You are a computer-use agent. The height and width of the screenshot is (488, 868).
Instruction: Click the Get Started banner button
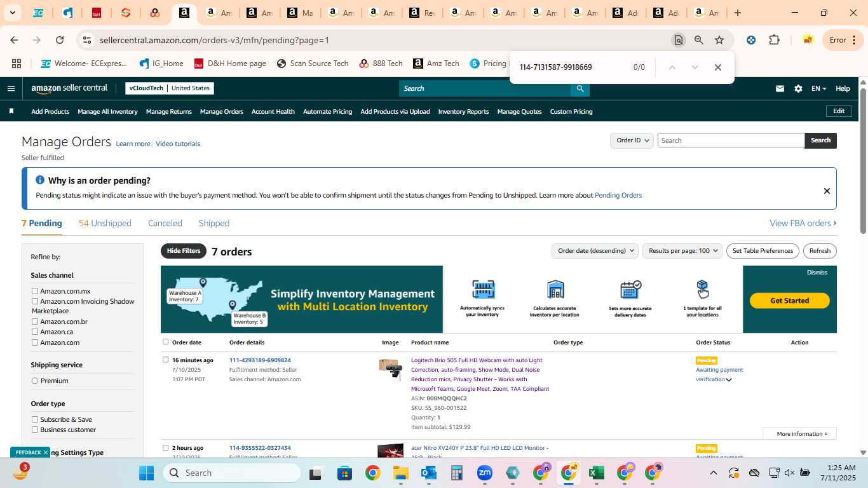pyautogui.click(x=790, y=301)
